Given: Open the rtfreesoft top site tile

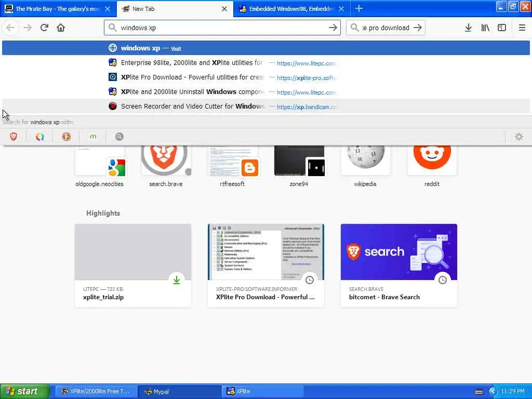Looking at the screenshot, I should [232, 166].
